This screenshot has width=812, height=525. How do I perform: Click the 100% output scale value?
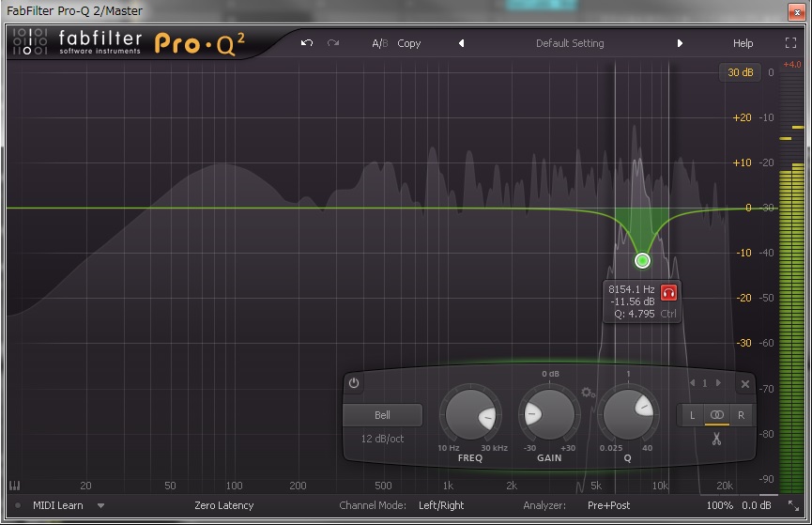(x=719, y=505)
